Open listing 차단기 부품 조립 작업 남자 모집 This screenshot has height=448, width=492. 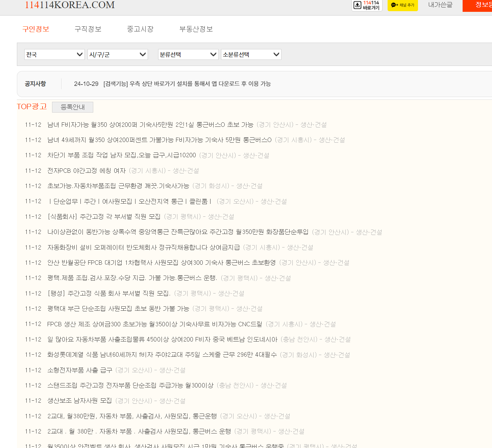pyautogui.click(x=122, y=155)
